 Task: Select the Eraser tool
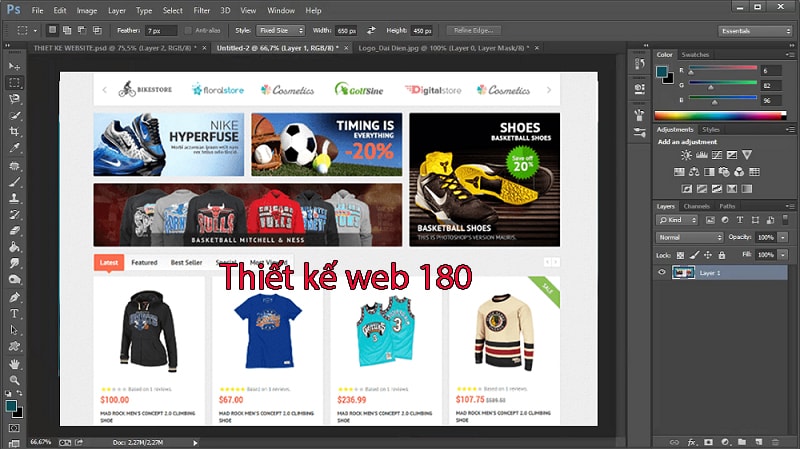14,231
